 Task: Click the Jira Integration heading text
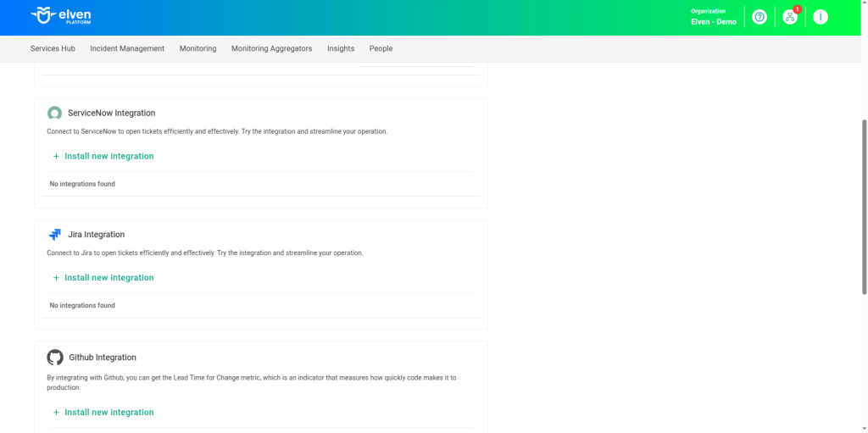click(x=96, y=235)
